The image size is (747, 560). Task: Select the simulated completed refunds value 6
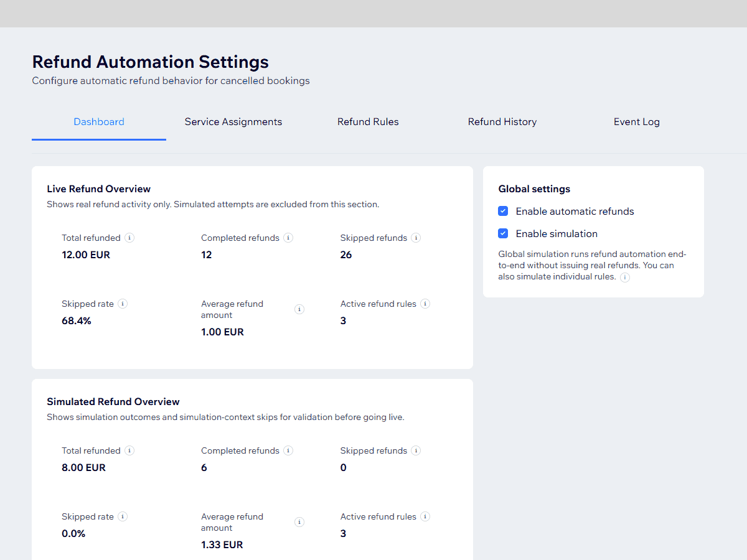[x=204, y=468]
